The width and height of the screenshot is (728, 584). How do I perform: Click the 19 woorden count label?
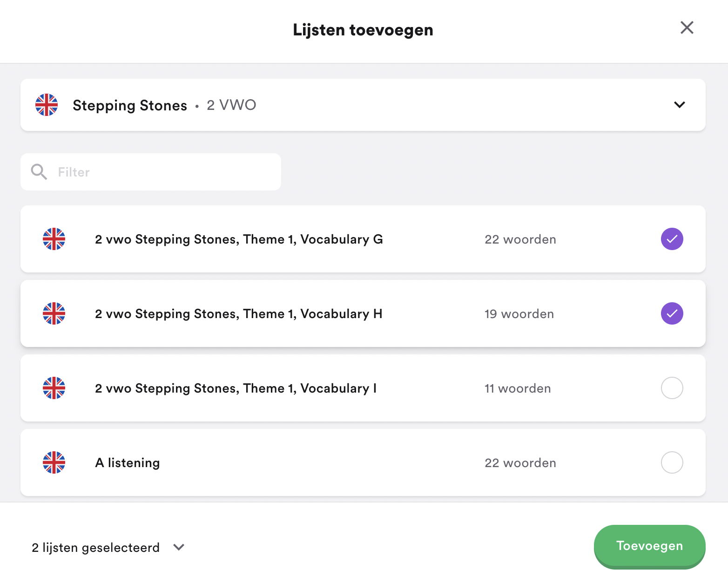coord(519,313)
